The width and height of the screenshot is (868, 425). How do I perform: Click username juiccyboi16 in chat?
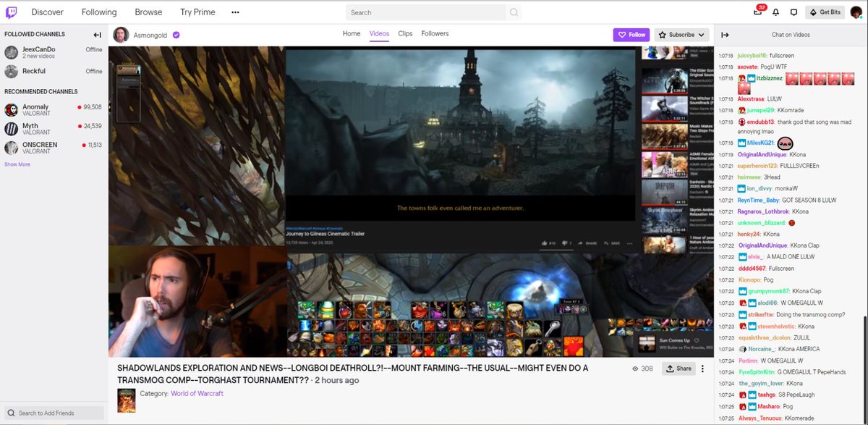(x=752, y=55)
